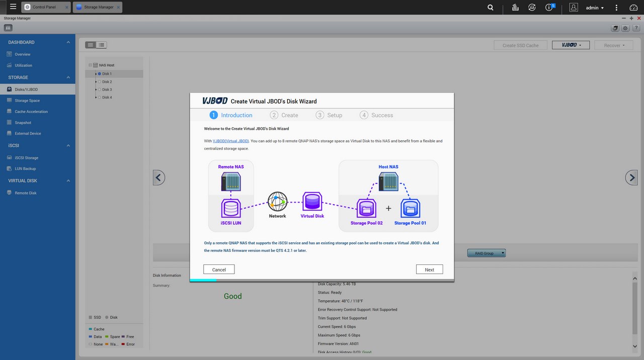Open the three-dot more options menu
The image size is (644, 360).
tap(616, 8)
